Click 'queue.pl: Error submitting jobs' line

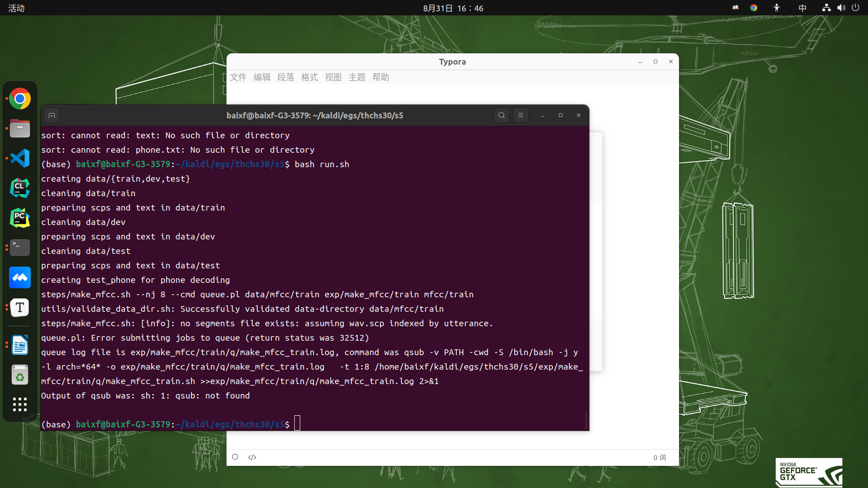pos(205,338)
